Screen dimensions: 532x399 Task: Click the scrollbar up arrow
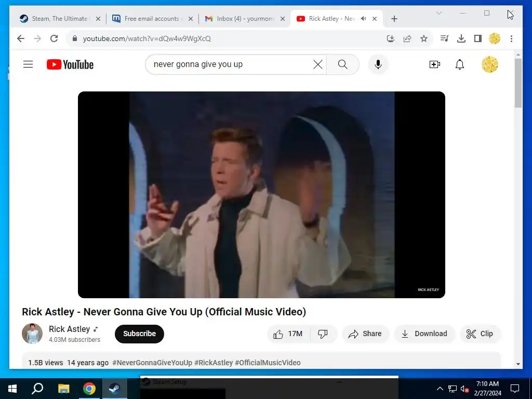pyautogui.click(x=518, y=54)
